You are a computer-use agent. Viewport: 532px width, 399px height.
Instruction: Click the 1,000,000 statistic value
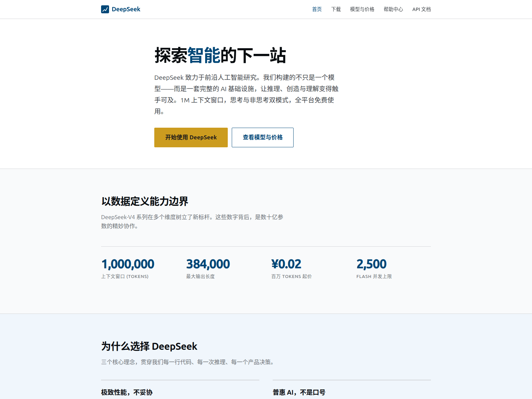tap(128, 264)
